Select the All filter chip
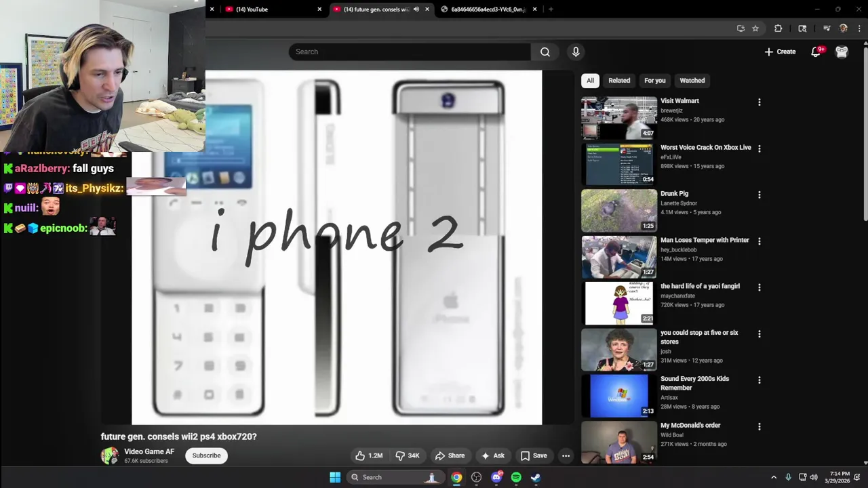Screen dimensions: 868x488 click(x=590, y=80)
